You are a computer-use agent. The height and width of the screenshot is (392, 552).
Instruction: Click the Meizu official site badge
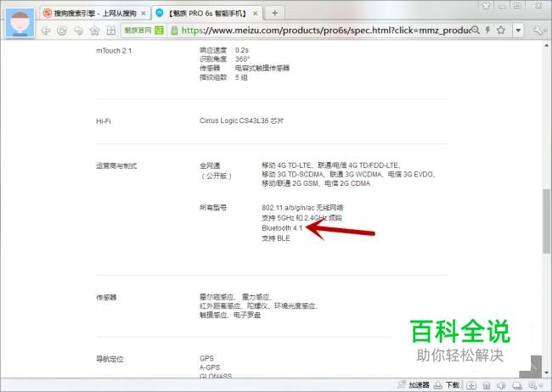tap(144, 31)
